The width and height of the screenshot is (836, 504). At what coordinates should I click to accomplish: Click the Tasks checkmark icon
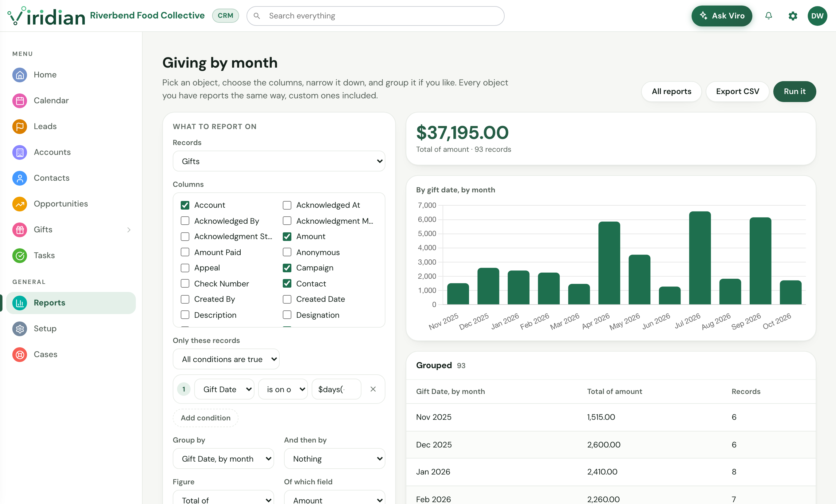click(20, 255)
